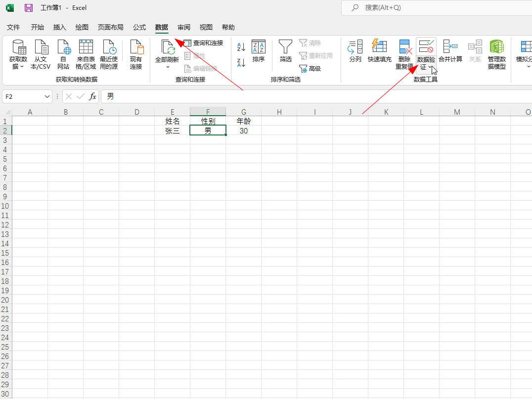Screen dimensions: 532x399
Task: Click the 数据验证 (Data Validation) icon
Action: [x=426, y=46]
